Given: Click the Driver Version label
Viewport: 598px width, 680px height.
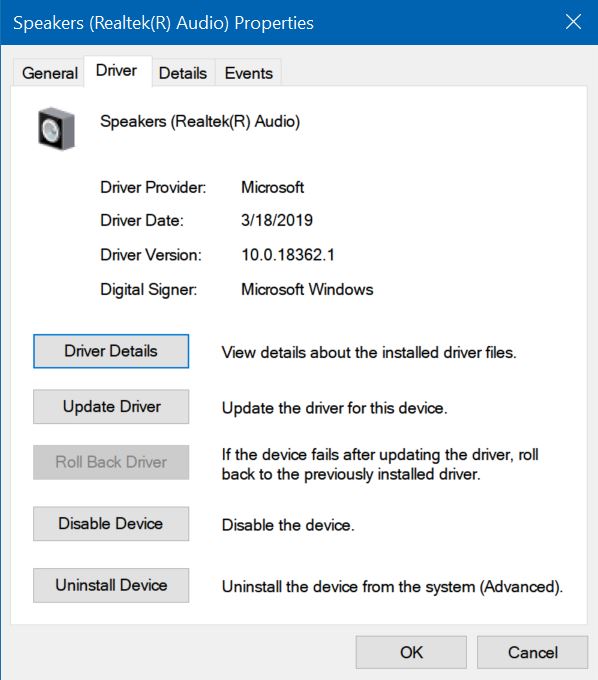Looking at the screenshot, I should 151,255.
